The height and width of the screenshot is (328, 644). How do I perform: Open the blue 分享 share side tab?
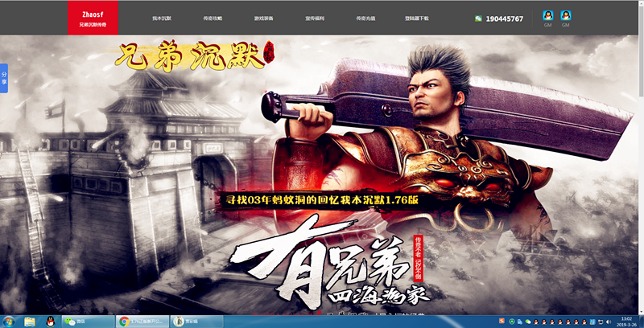coord(4,78)
